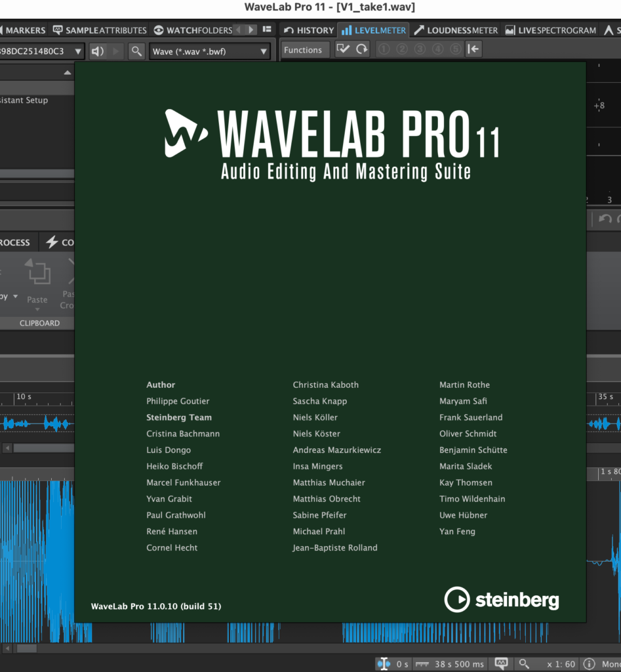
Task: Click the tab scroll left arrow
Action: 239,30
